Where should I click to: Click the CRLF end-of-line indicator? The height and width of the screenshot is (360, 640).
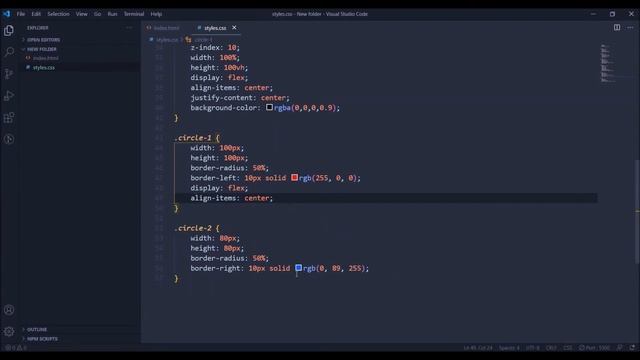click(551, 348)
